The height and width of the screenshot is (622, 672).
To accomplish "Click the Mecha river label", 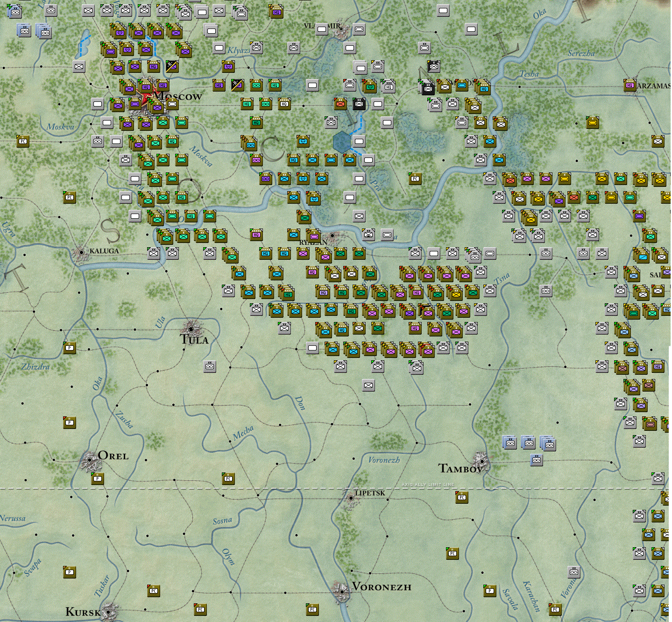I will pyautogui.click(x=243, y=433).
